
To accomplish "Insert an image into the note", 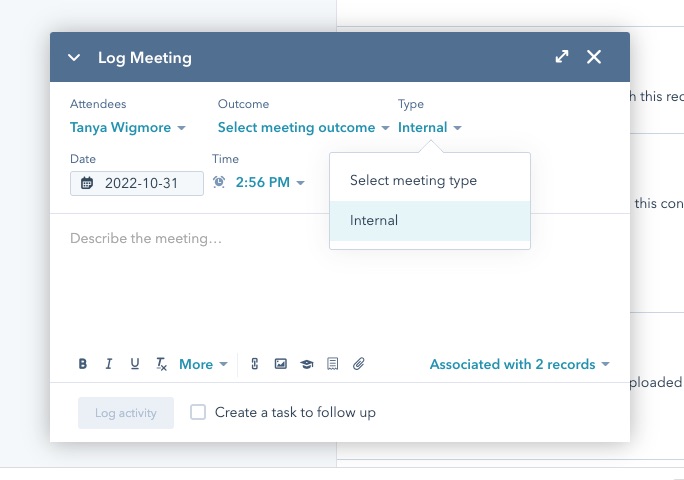I will pos(281,365).
